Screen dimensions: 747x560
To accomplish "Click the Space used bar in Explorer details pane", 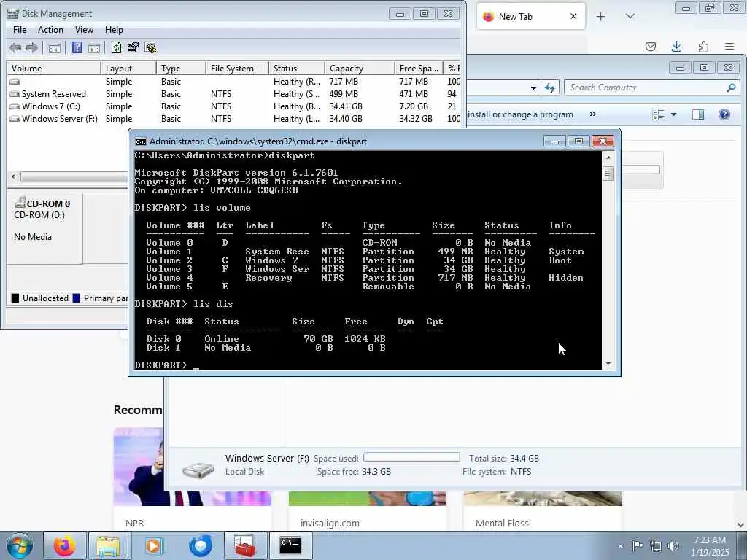I will coord(411,457).
